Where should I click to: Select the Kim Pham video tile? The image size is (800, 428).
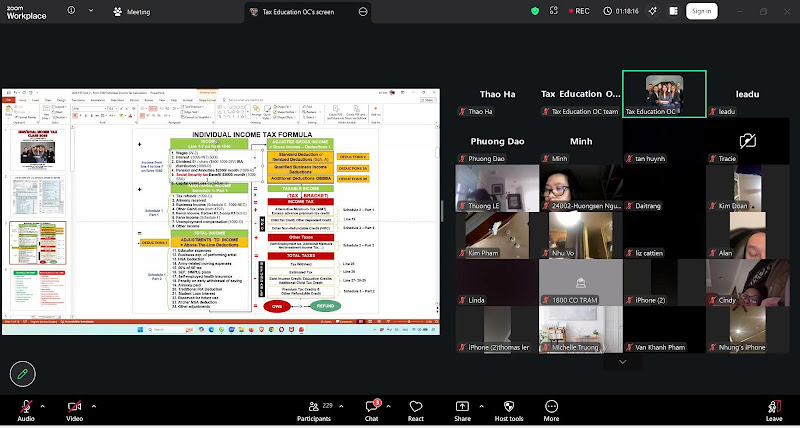[497, 235]
